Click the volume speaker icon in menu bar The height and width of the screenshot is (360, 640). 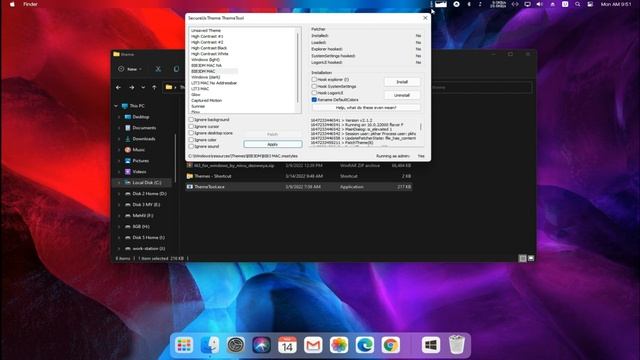540,4
